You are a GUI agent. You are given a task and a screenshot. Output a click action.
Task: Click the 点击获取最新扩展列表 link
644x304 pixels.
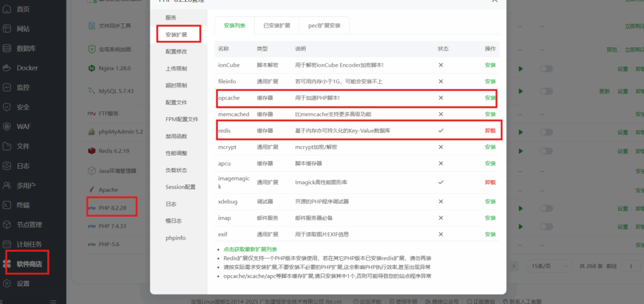[x=250, y=249]
